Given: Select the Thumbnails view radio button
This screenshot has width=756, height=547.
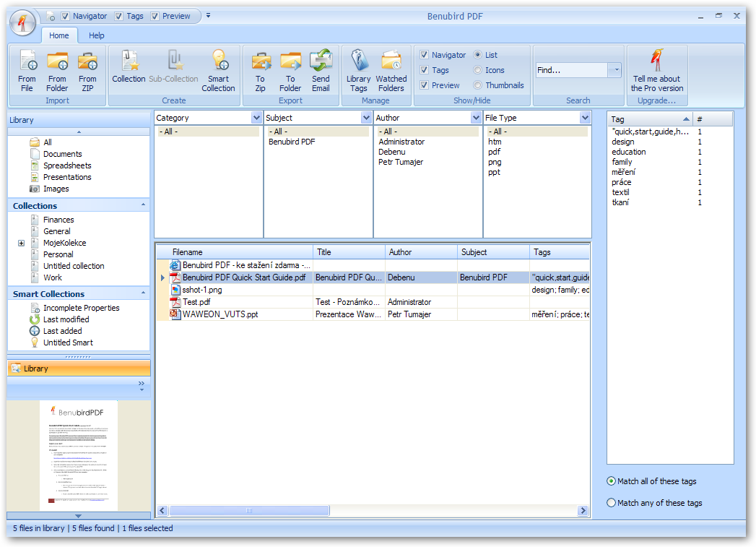Looking at the screenshot, I should point(478,85).
